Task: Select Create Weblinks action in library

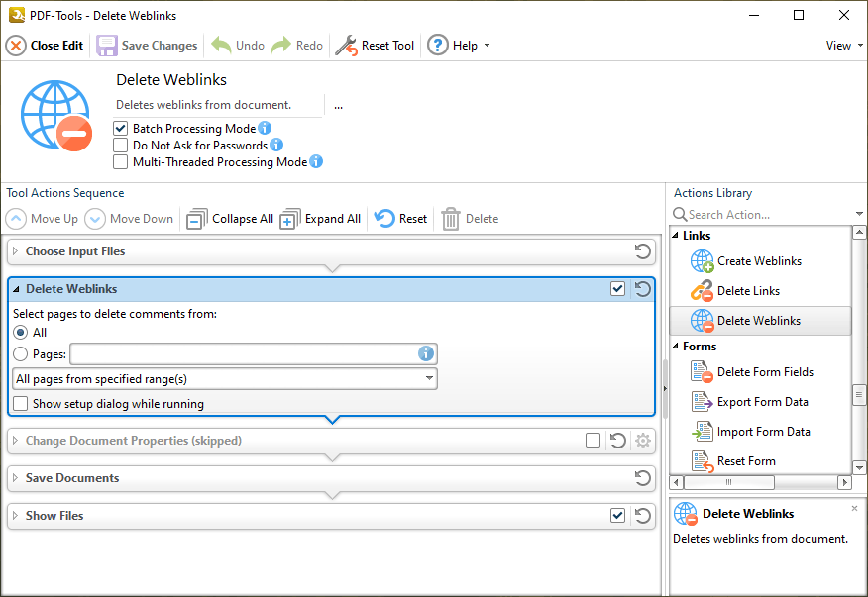Action: (759, 261)
